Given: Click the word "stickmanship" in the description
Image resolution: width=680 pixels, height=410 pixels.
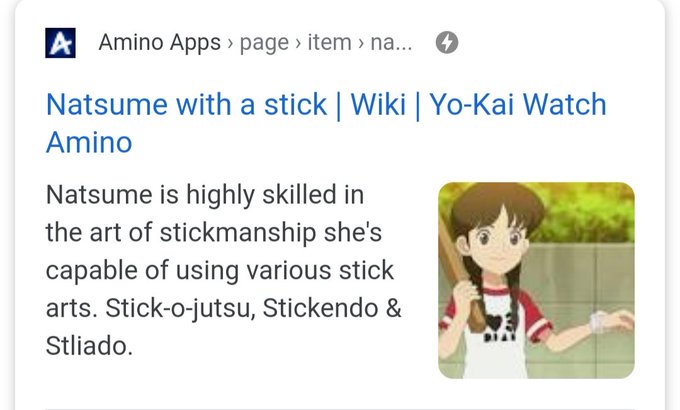Looking at the screenshot, I should pos(238,233).
